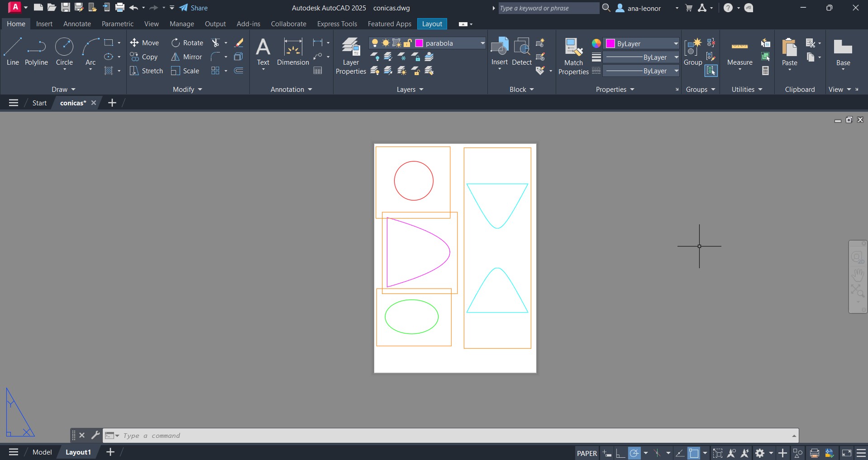Click the Match Properties tool
This screenshot has height=460, width=868.
[x=573, y=56]
